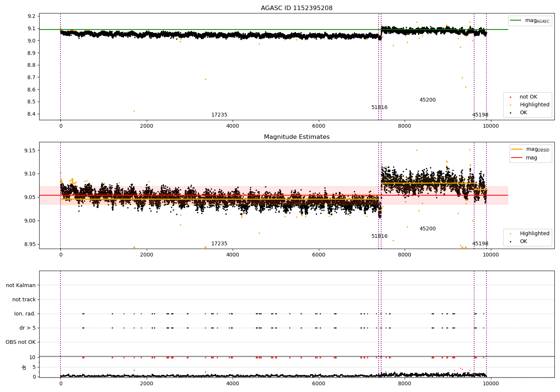
Task: Click 'OK' legend entry in Magnitude Estimates plot
Action: (x=523, y=242)
